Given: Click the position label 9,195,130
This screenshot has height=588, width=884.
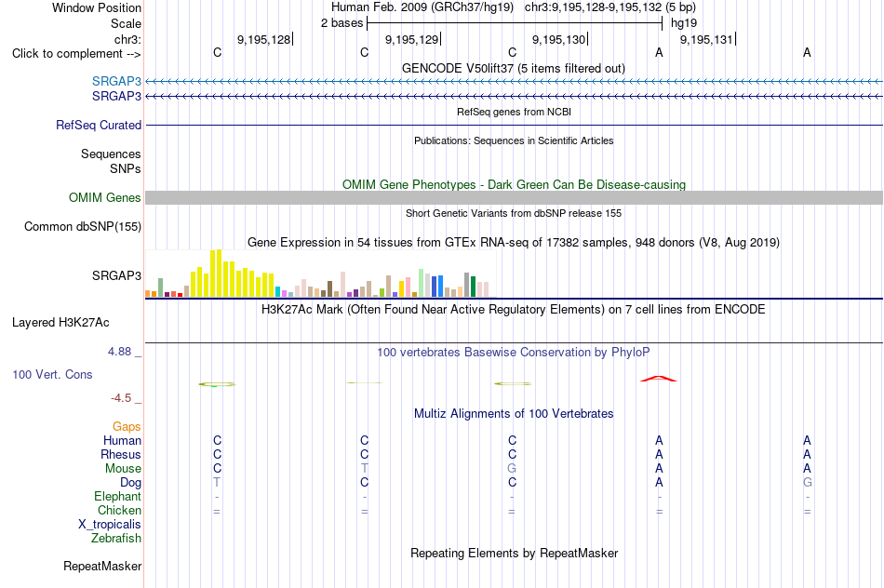Looking at the screenshot, I should tap(558, 39).
